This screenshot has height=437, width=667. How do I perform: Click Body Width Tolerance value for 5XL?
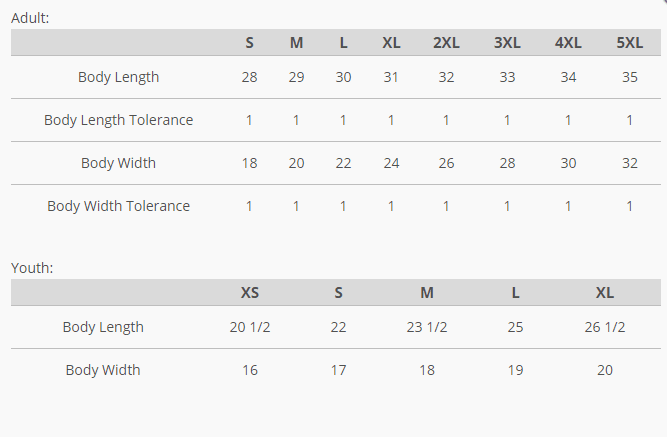pyautogui.click(x=629, y=206)
